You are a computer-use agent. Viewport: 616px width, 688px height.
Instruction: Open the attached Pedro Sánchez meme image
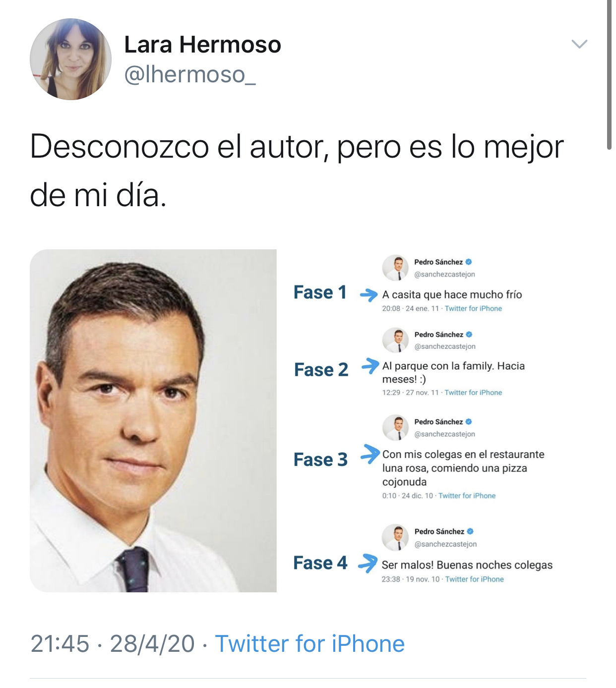coord(308,421)
